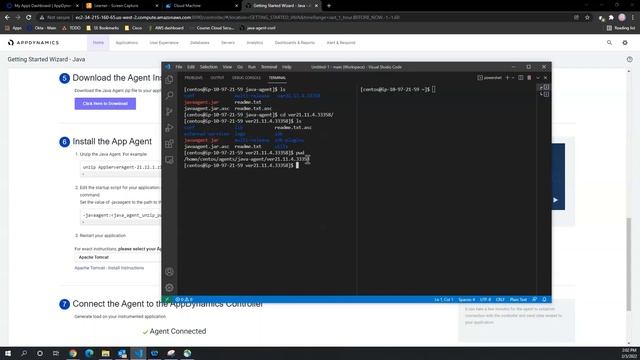Image resolution: width=640 pixels, height=360 pixels.
Task: Focus the right terminal pane prompt
Action: pyautogui.click(x=398, y=89)
